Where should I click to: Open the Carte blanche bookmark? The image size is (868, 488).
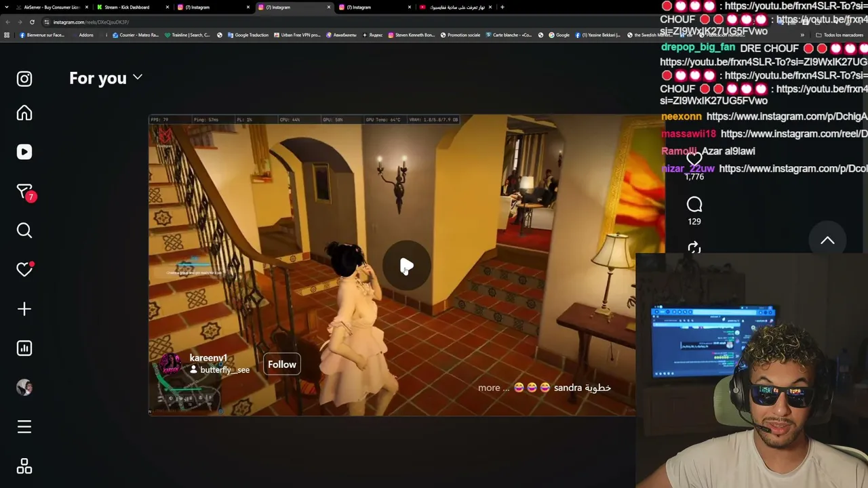click(509, 35)
